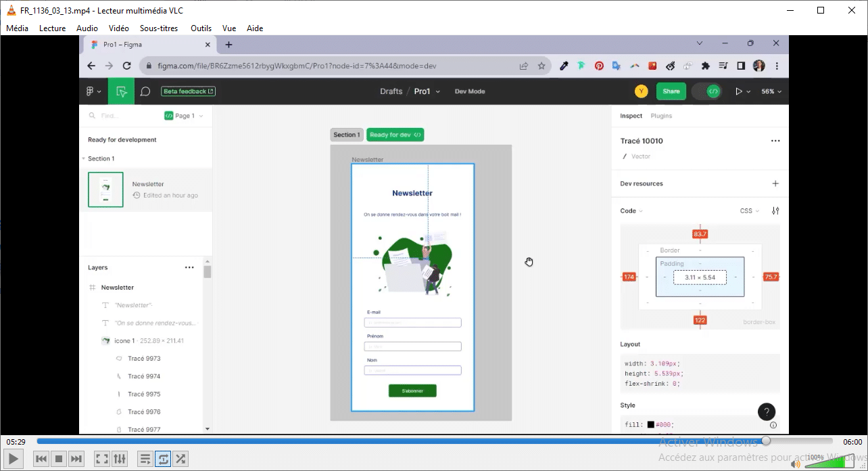Add a Dev resource with plus icon
This screenshot has height=471, width=868.
pos(775,183)
